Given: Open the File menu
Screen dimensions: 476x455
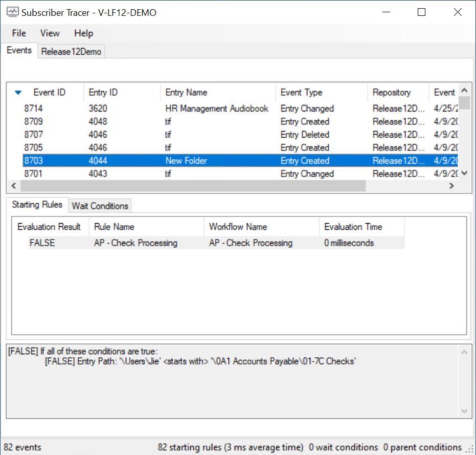Looking at the screenshot, I should pos(19,33).
